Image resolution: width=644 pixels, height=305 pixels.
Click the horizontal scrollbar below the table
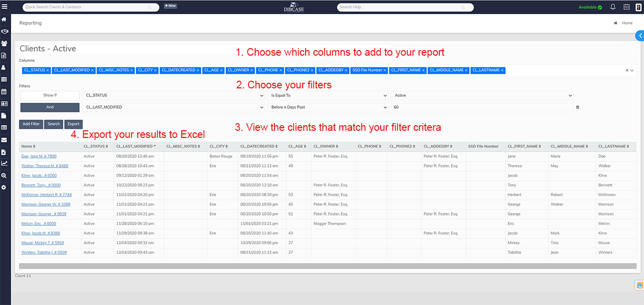point(327,266)
